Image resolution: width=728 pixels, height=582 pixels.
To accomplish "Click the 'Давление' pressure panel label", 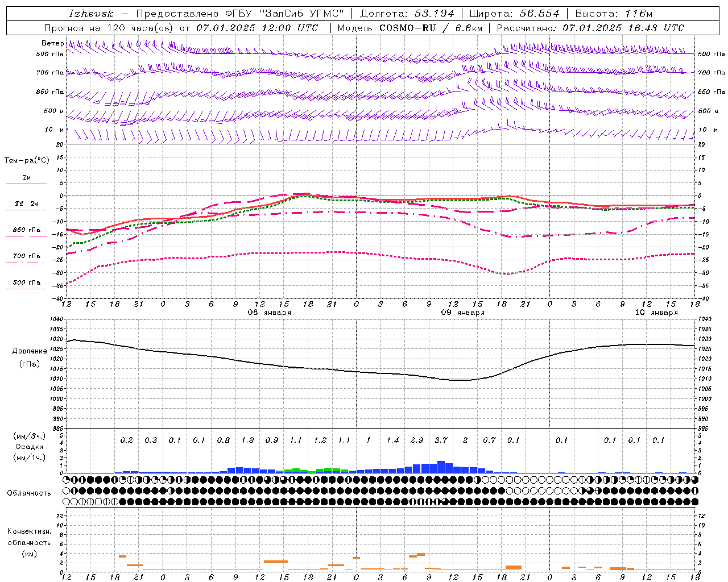I will [30, 351].
